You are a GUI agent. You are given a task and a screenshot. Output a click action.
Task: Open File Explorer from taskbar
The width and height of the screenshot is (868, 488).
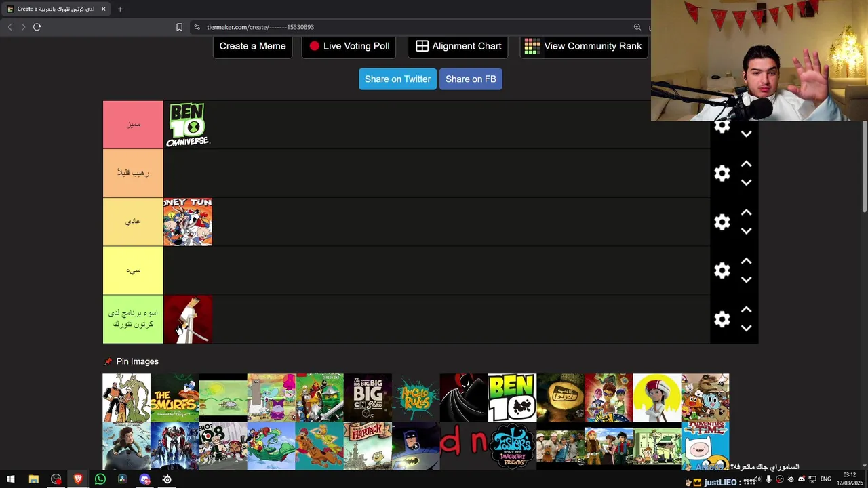[33, 479]
